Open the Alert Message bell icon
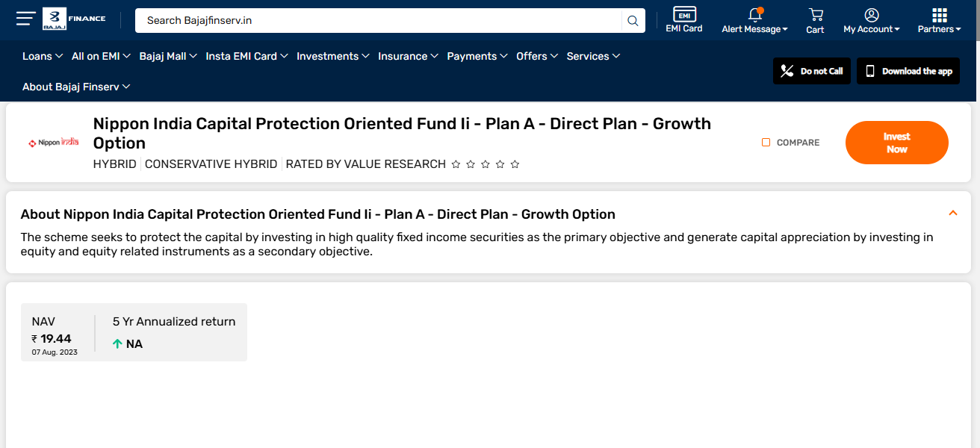The width and height of the screenshot is (980, 448). (754, 15)
